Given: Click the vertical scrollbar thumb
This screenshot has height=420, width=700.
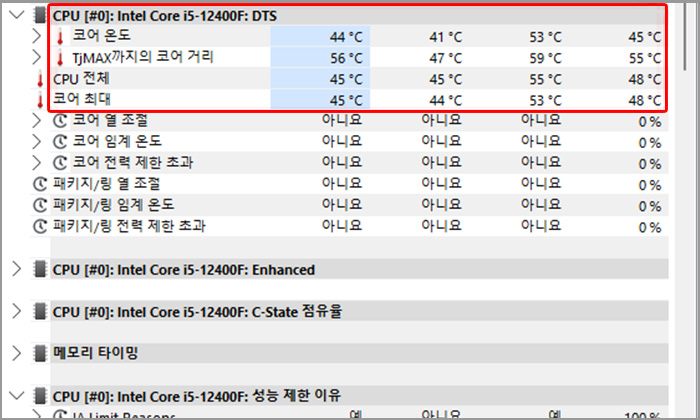Looking at the screenshot, I should tap(686, 39).
